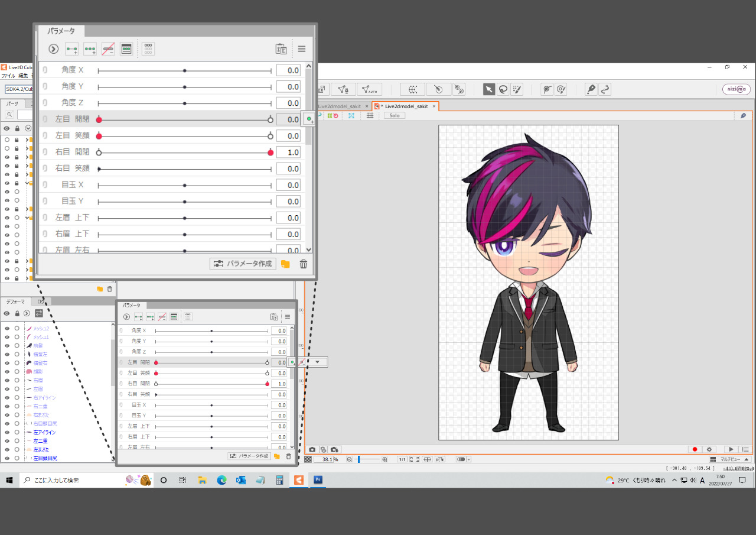This screenshot has height=535, width=756.
Task: Click the Solo button above canvas
Action: pos(394,115)
